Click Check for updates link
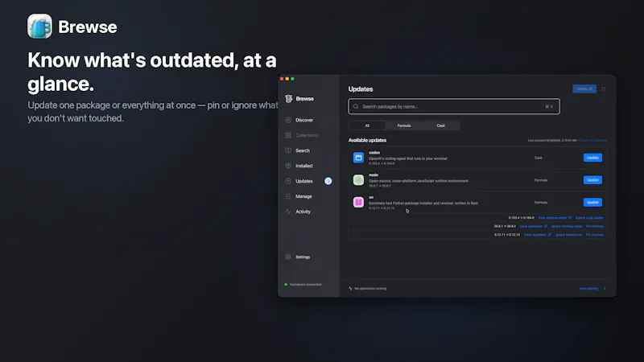Screen dimensions: 644x362 592,140
